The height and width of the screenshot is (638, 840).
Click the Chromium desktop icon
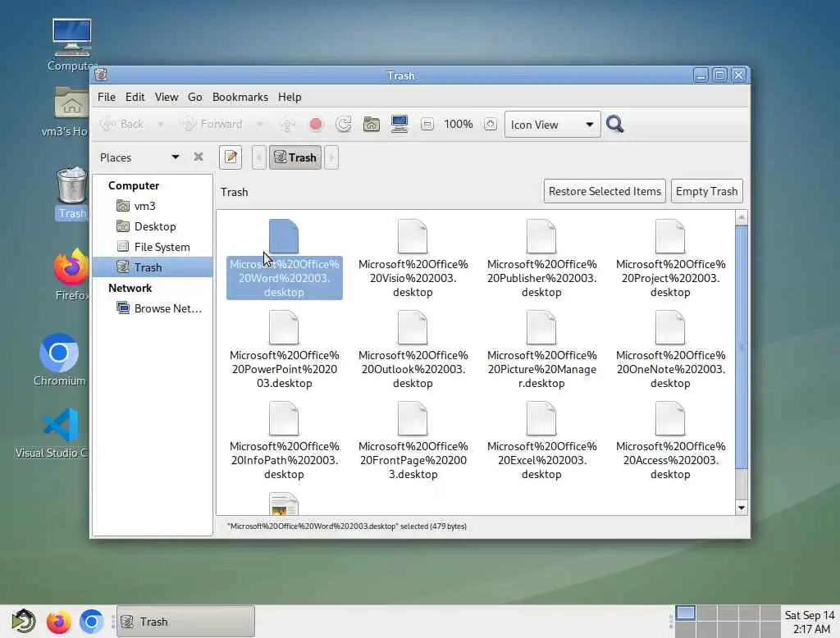(x=59, y=359)
